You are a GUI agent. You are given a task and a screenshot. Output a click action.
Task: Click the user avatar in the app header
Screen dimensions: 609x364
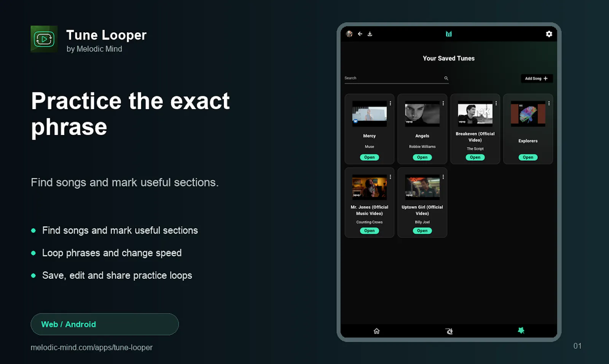tap(349, 34)
